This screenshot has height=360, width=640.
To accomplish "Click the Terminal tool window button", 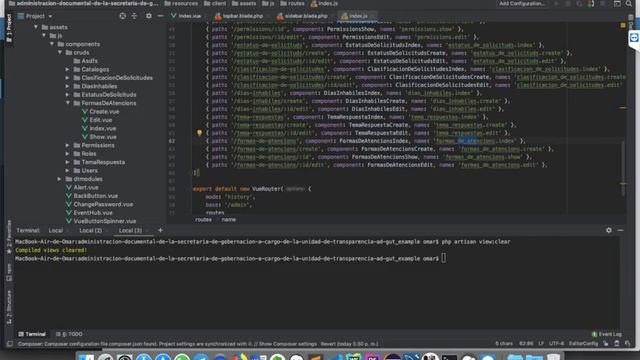I will [x=32, y=334].
